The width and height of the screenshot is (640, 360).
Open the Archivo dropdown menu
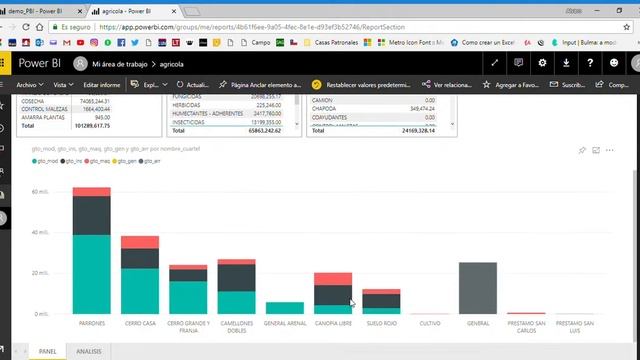[30, 85]
